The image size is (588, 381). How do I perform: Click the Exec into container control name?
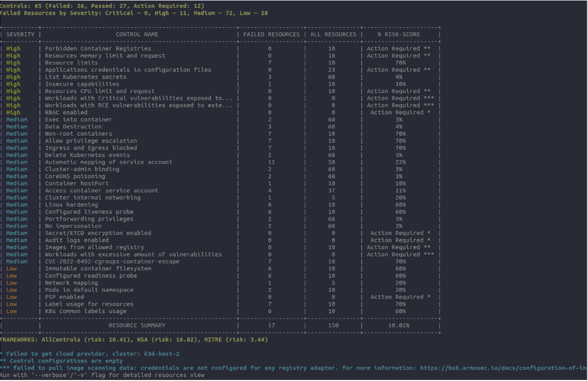click(x=78, y=119)
